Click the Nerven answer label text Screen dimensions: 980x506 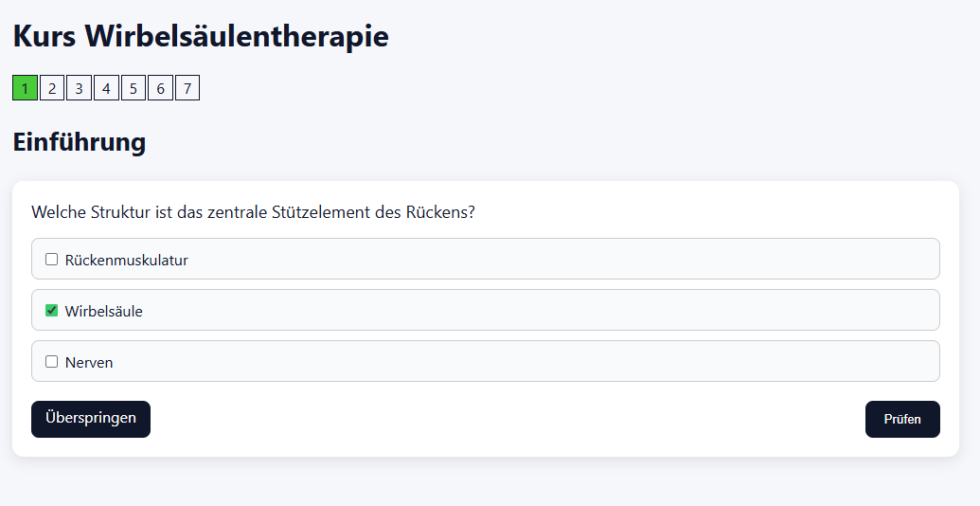pyautogui.click(x=89, y=362)
